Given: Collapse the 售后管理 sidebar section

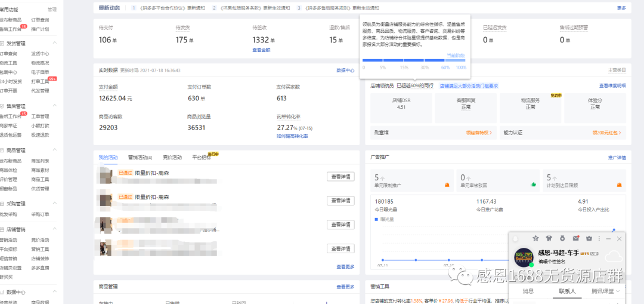Looking at the screenshot, I should pos(55,106).
